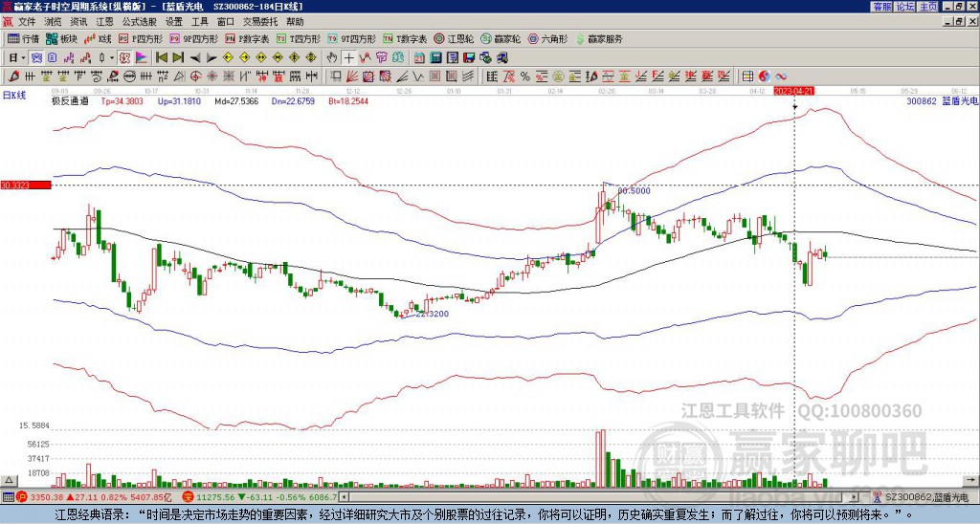980x524 pixels.
Task: Open the 9P四方形 tool
Action: pyautogui.click(x=193, y=38)
